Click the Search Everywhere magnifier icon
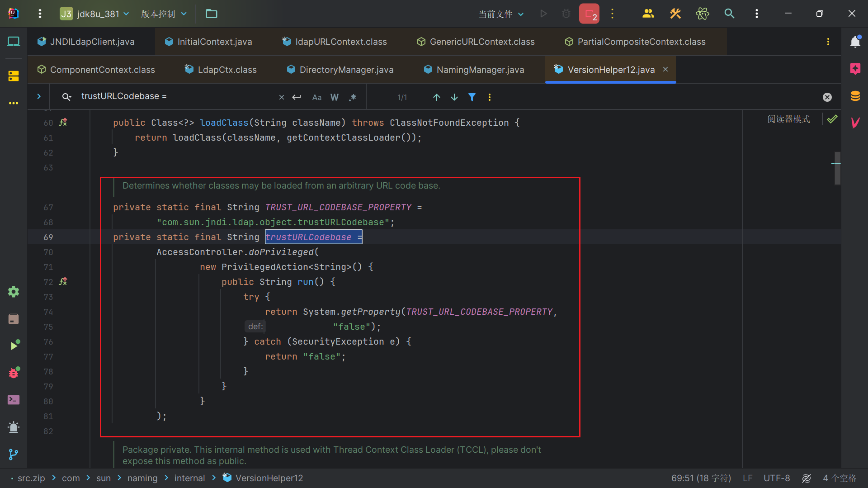The width and height of the screenshot is (868, 488). click(x=729, y=14)
